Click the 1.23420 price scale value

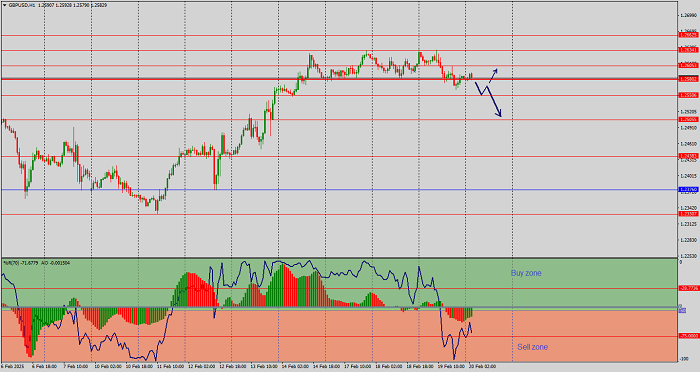click(688, 208)
